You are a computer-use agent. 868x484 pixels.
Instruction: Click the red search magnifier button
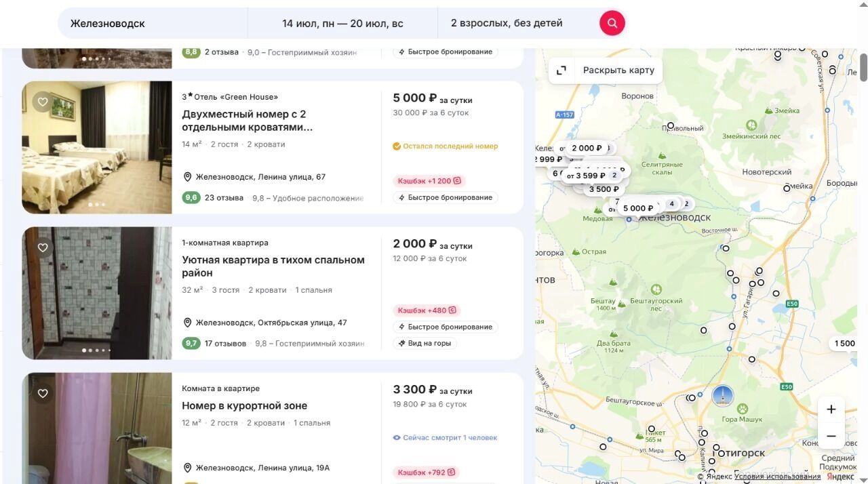612,23
